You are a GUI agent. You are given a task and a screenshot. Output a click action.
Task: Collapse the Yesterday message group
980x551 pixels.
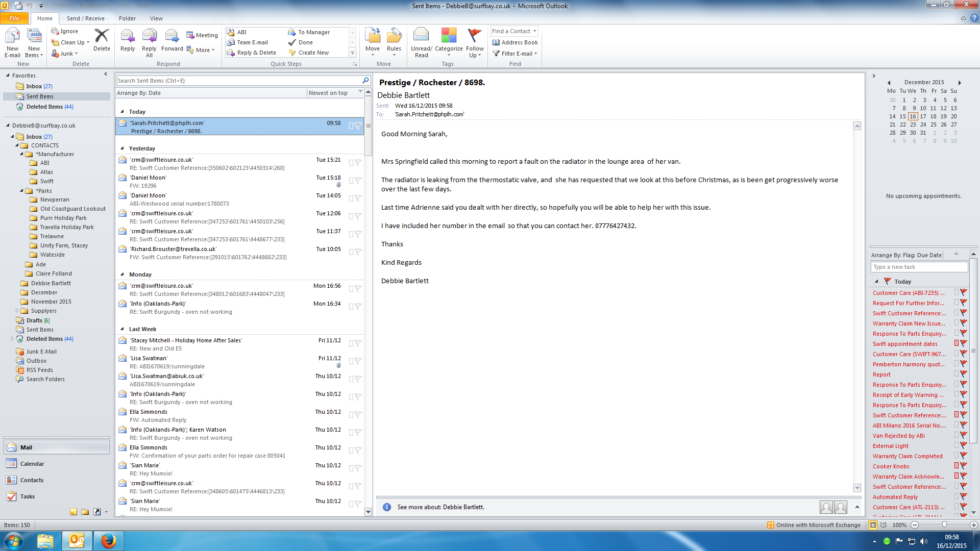pyautogui.click(x=122, y=148)
